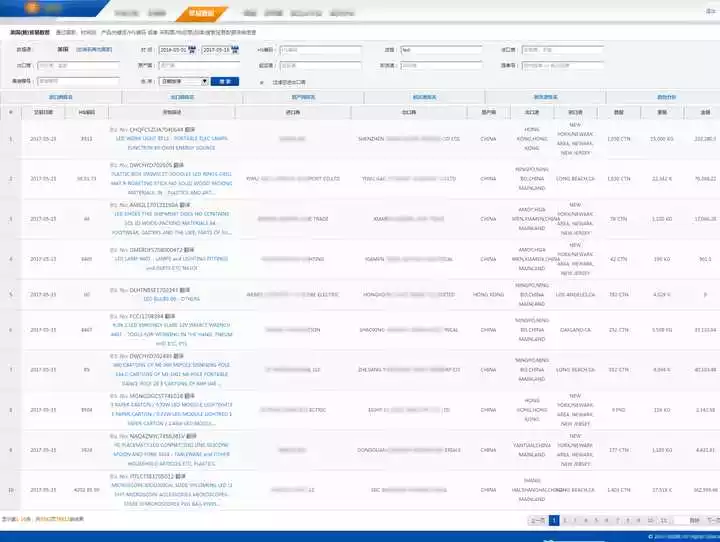Screen dimensions: 720x542
Task: Click the country of origin column header
Action: [x=489, y=112]
